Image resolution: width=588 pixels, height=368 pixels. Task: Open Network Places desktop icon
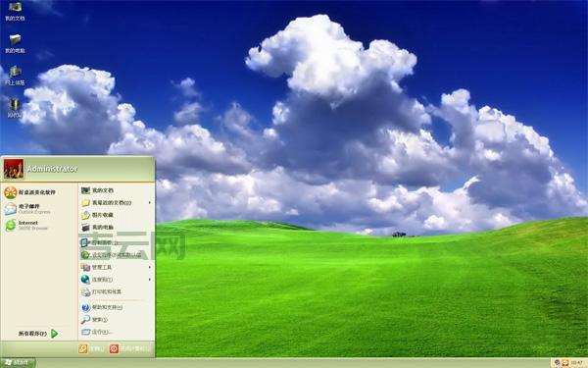click(x=15, y=76)
